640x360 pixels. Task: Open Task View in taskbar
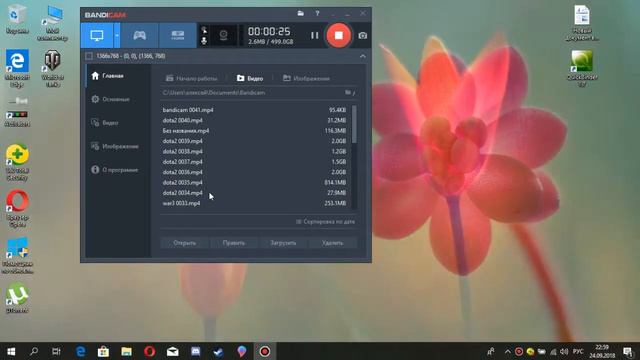pyautogui.click(x=56, y=351)
